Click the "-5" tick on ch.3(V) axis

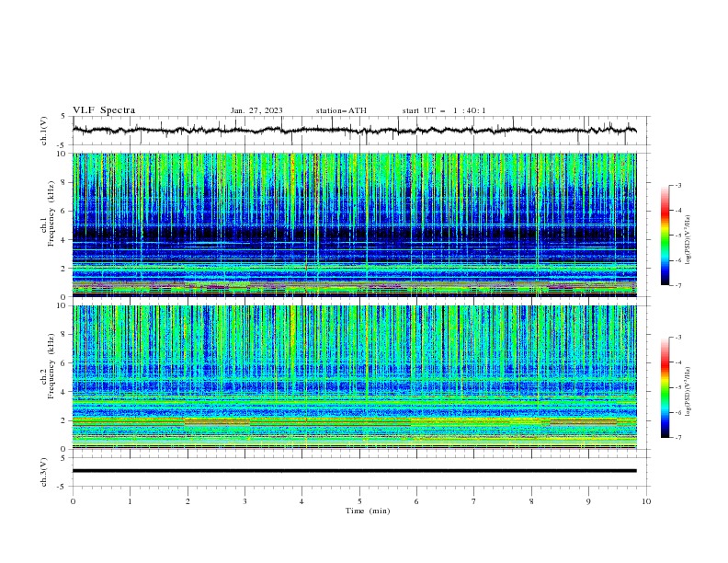63,487
